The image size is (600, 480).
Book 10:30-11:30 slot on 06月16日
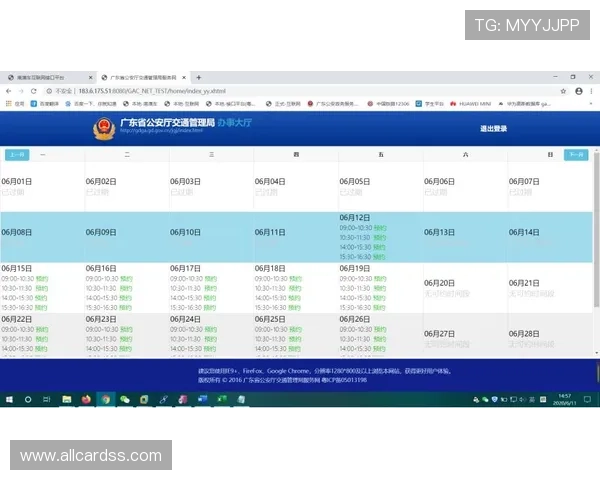tap(126, 288)
